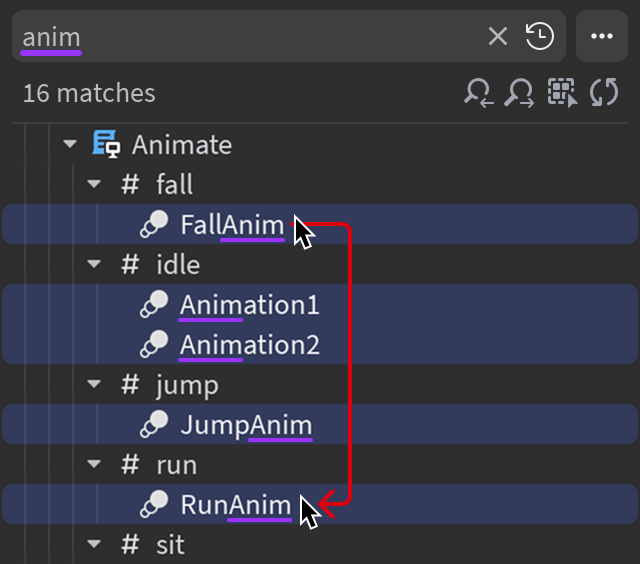Open the three-dots more options menu
This screenshot has height=564, width=640.
[601, 37]
